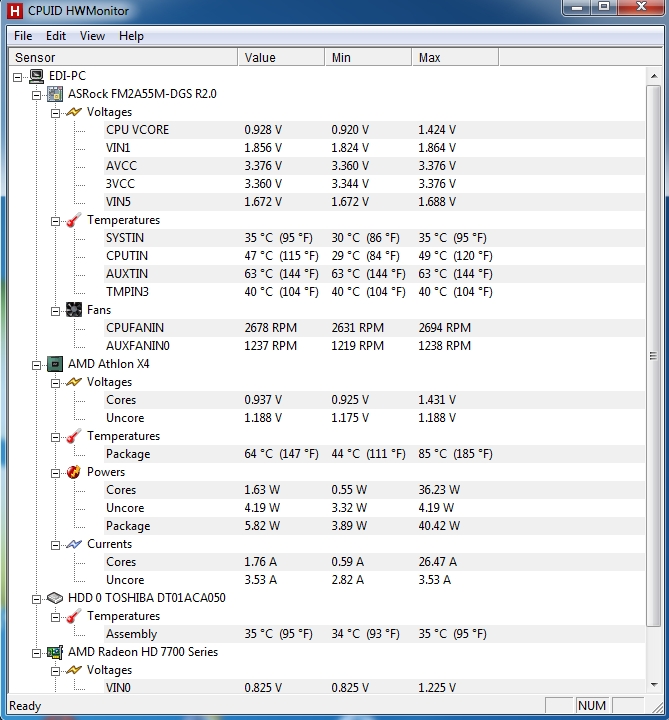Collapse the HDD 0 TOSHIBA node
The width and height of the screenshot is (669, 720).
37,598
